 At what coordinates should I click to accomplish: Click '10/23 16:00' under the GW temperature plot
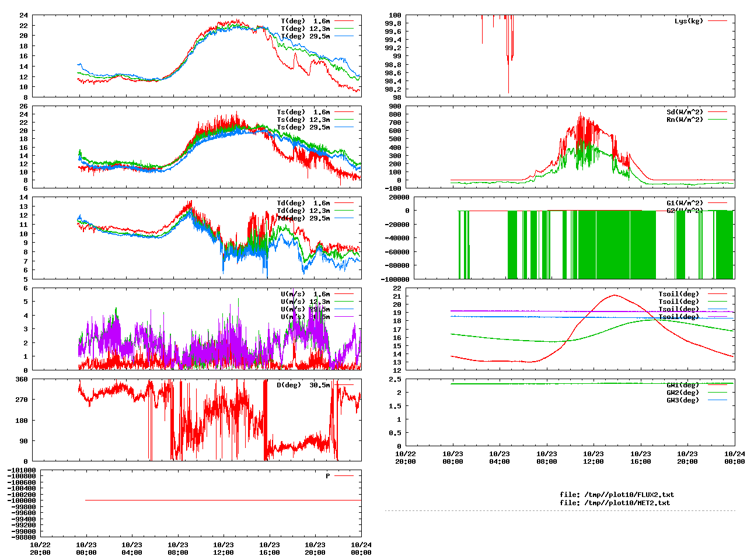point(641,457)
